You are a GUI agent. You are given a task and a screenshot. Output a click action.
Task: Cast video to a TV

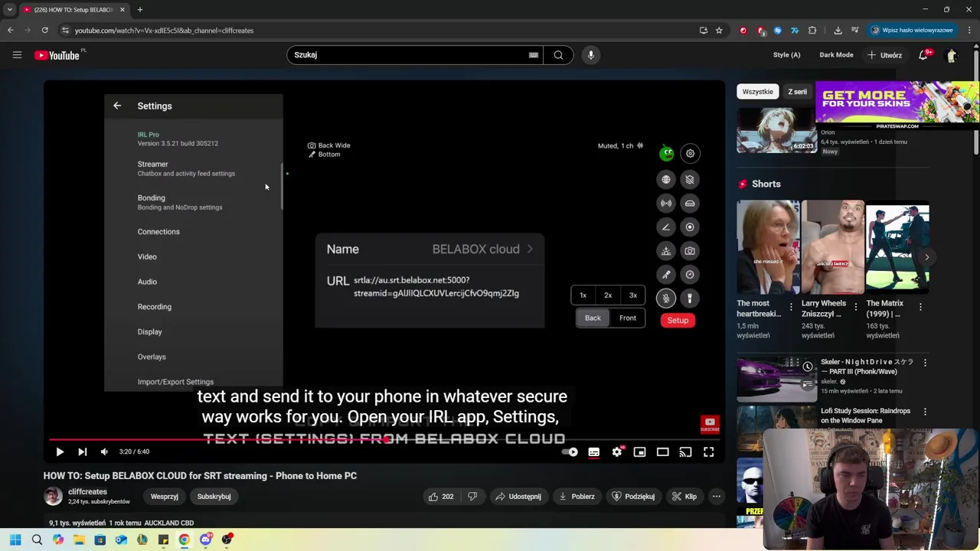685,452
